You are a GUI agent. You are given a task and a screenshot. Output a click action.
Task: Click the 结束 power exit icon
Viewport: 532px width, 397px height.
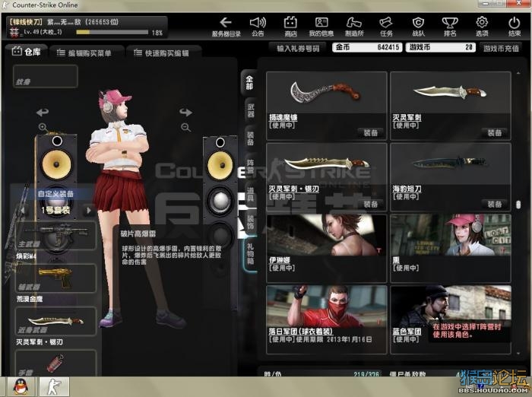pyautogui.click(x=515, y=27)
